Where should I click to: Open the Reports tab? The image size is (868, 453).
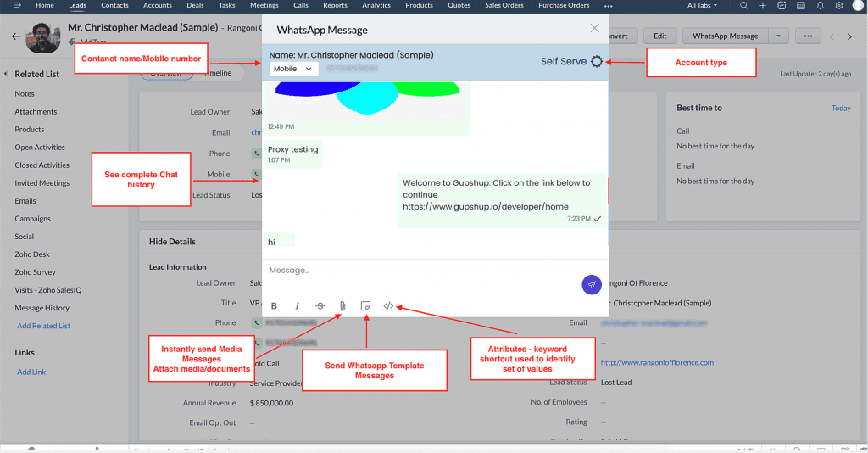(336, 6)
